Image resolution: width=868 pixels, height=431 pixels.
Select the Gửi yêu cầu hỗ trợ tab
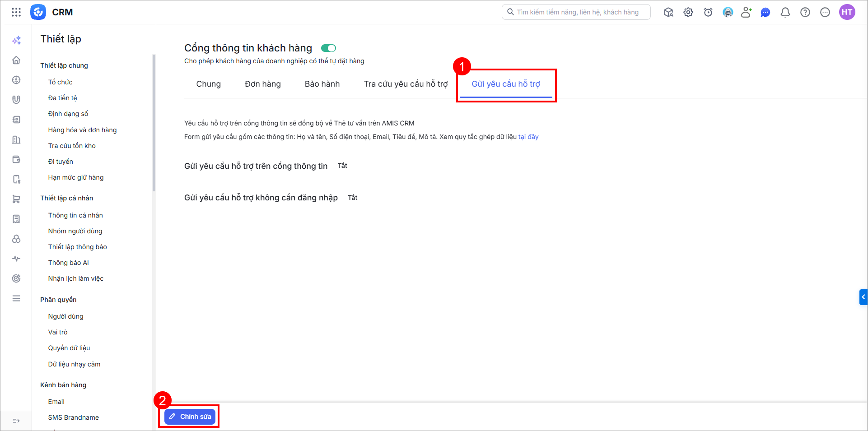[506, 84]
